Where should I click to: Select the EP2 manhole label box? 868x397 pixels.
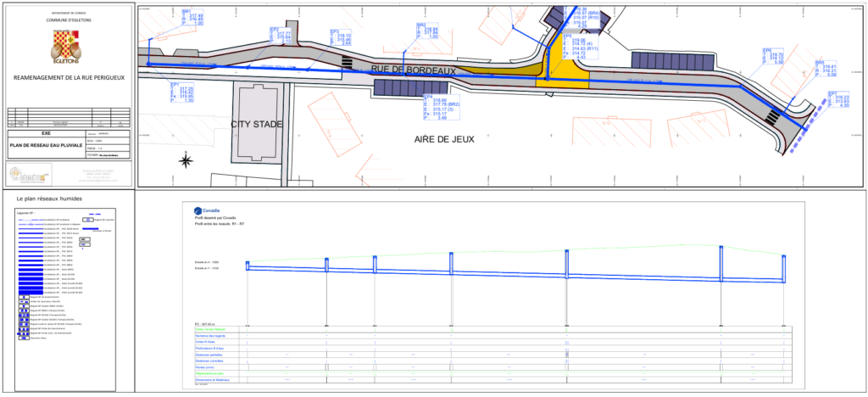tap(280, 36)
